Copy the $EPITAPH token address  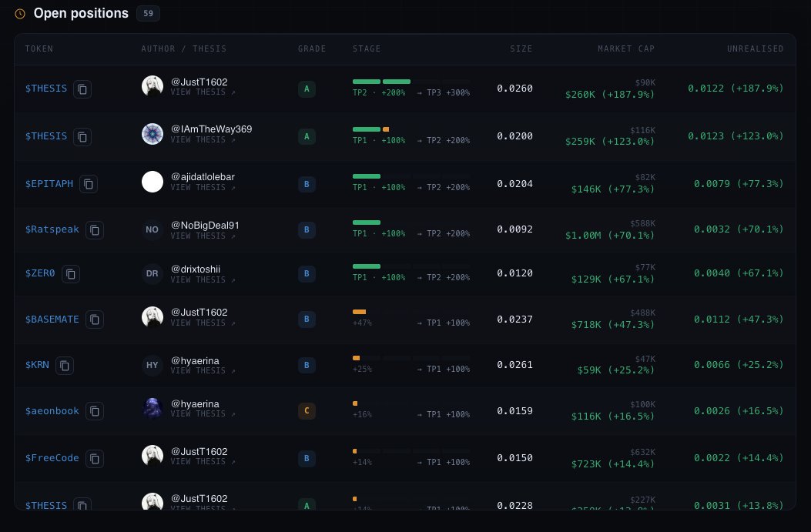click(89, 184)
